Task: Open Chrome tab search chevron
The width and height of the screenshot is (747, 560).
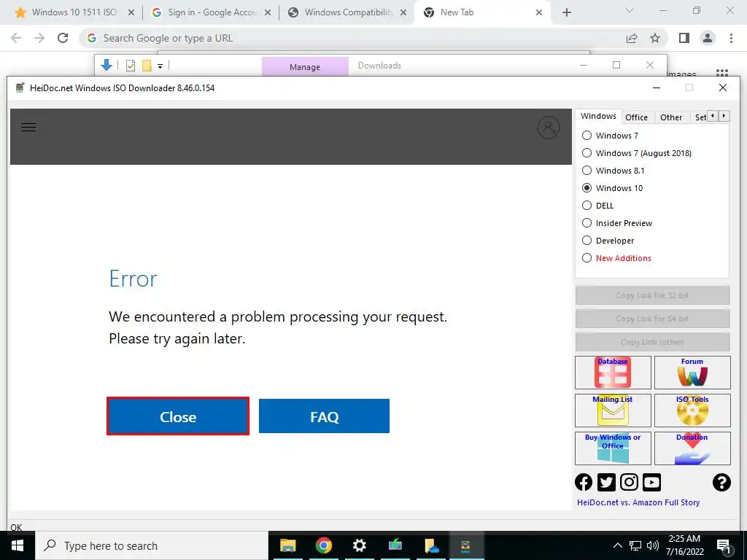Action: 630,10
